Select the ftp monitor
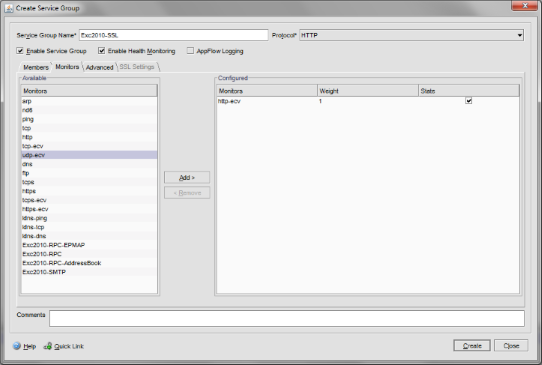 tap(89, 173)
